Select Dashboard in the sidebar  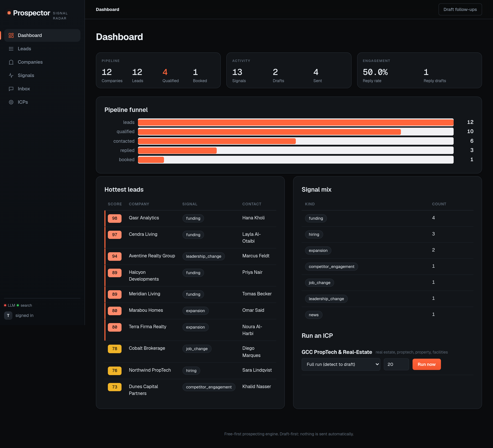pos(42,35)
